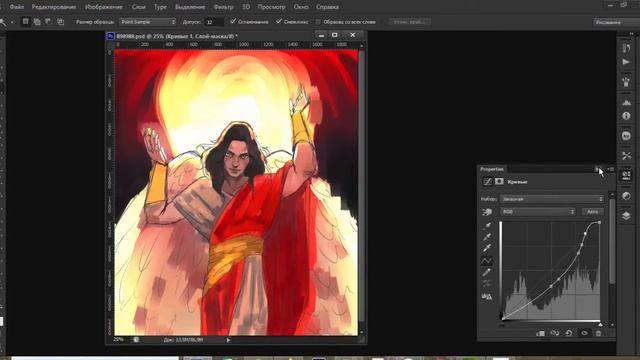Select Subtract from selection mode icon
Viewport: 640px width, 360px height.
click(x=48, y=22)
